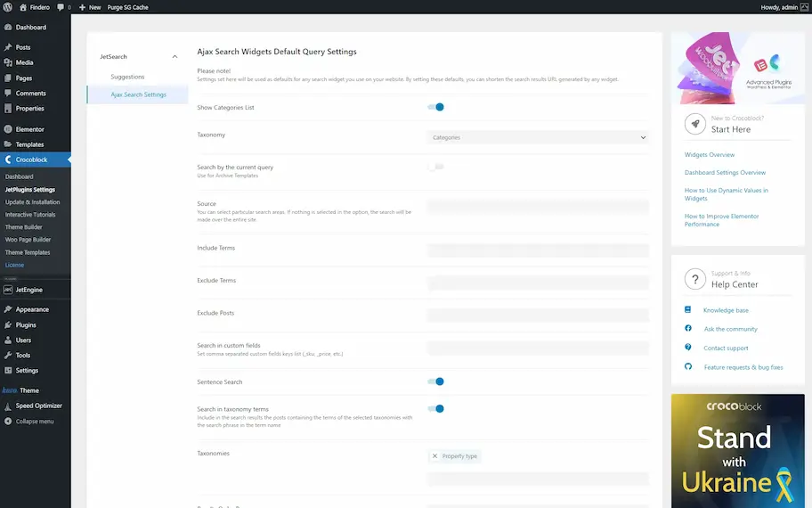Click the Exclude Posts field
Screen dimensions: 812x508
point(538,315)
